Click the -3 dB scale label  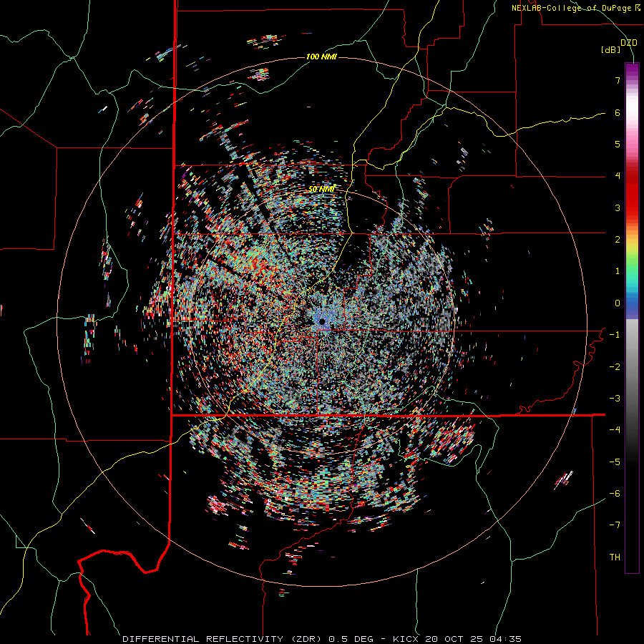pyautogui.click(x=615, y=399)
